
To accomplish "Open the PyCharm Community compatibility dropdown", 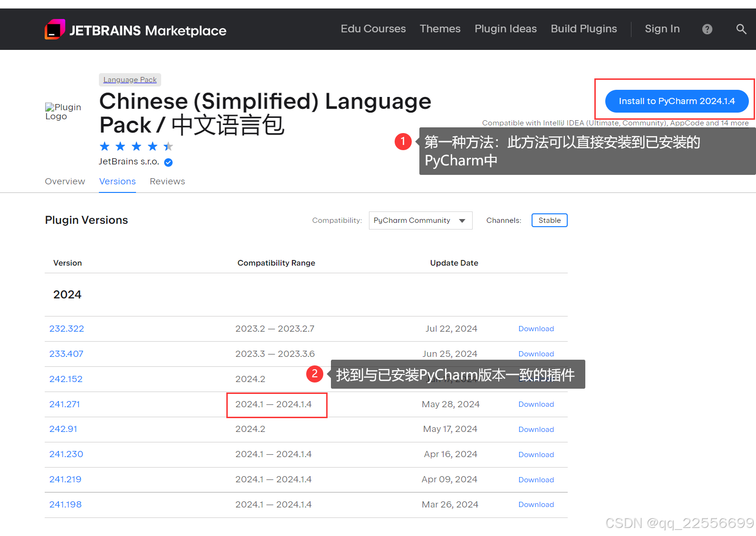I will (420, 220).
